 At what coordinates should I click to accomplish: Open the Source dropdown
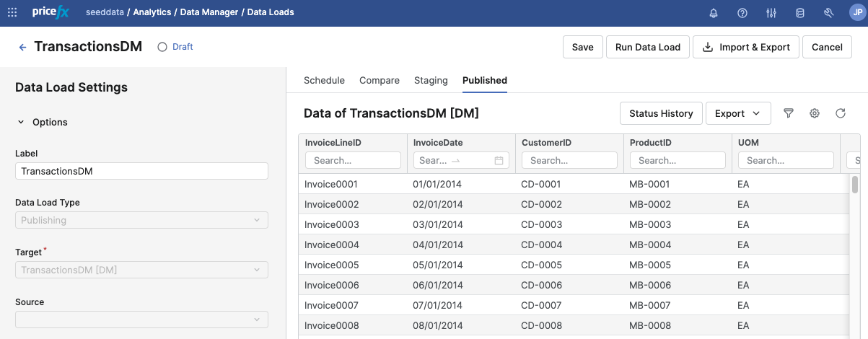(x=141, y=320)
